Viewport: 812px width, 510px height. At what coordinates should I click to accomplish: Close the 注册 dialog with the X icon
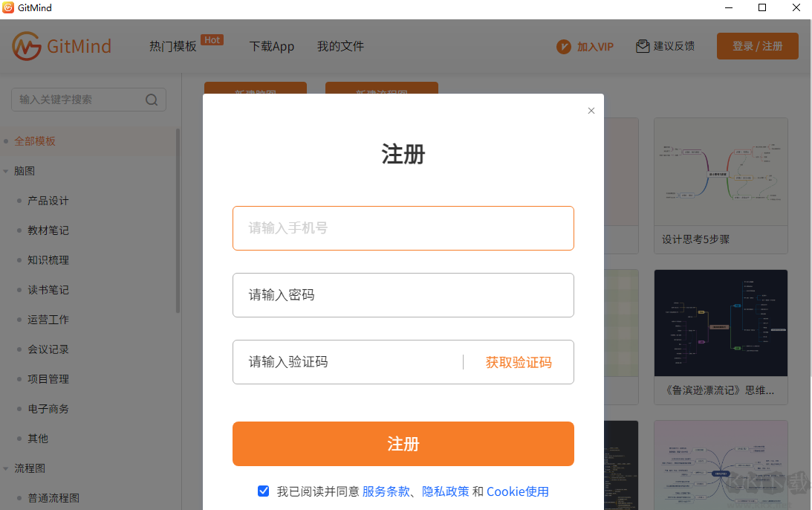pos(591,110)
